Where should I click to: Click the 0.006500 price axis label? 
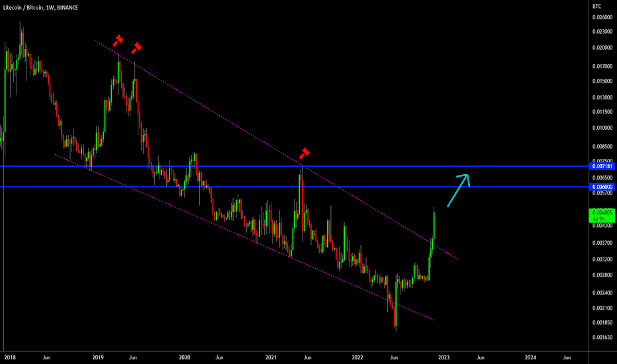[x=602, y=178]
